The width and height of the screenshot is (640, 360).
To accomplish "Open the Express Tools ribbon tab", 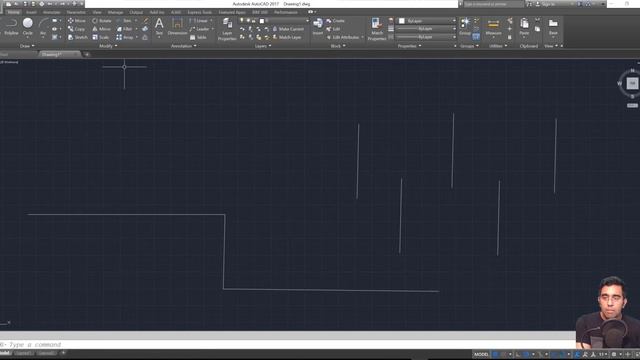I will coord(200,12).
